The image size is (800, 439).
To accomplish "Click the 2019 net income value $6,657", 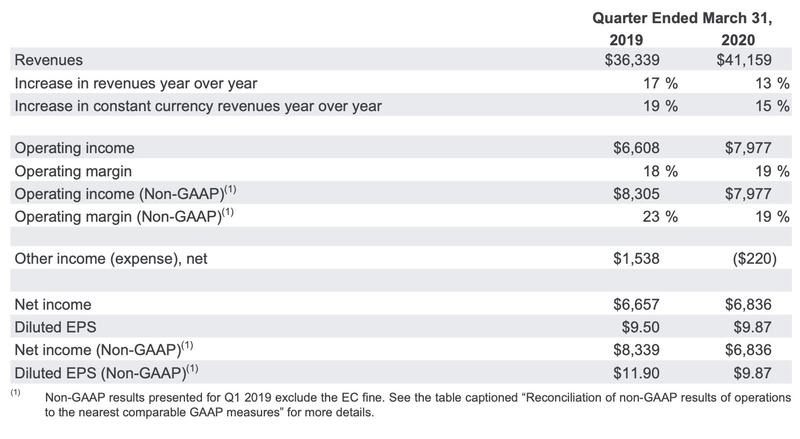I will pyautogui.click(x=635, y=302).
